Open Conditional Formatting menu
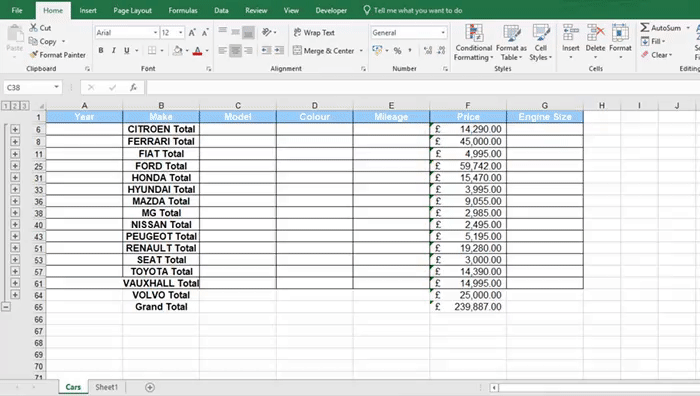Screen dimensions: 700x396 click(473, 43)
